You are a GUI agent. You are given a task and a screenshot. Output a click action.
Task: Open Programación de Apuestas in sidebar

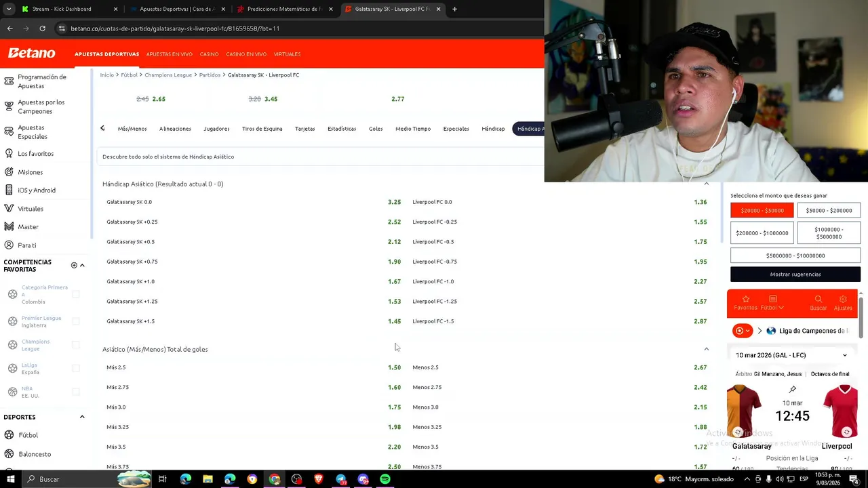tap(42, 81)
